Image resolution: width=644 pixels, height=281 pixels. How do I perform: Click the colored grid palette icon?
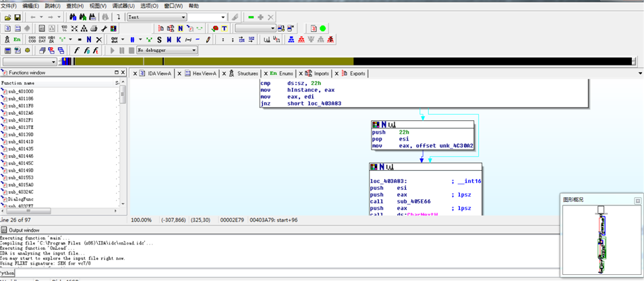pyautogui.click(x=113, y=28)
